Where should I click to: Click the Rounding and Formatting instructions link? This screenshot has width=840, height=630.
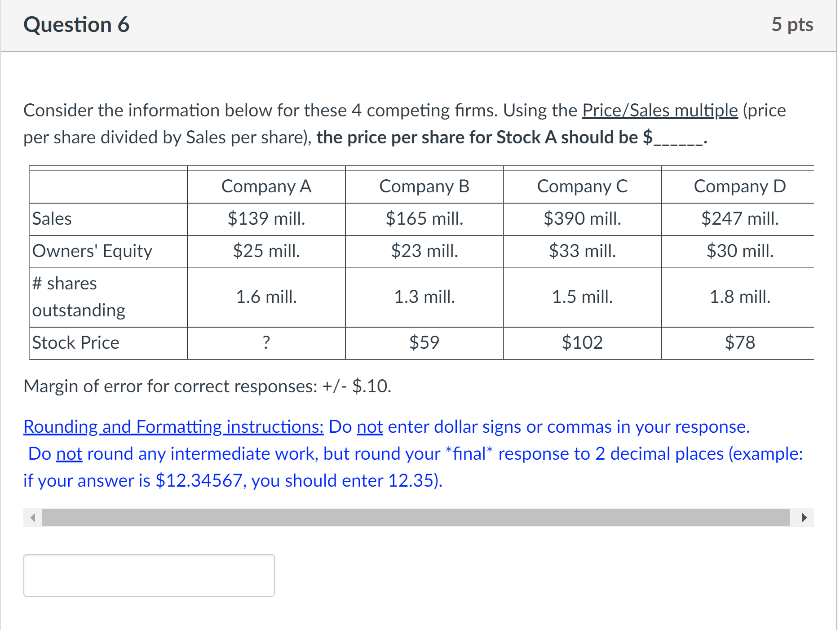click(173, 426)
